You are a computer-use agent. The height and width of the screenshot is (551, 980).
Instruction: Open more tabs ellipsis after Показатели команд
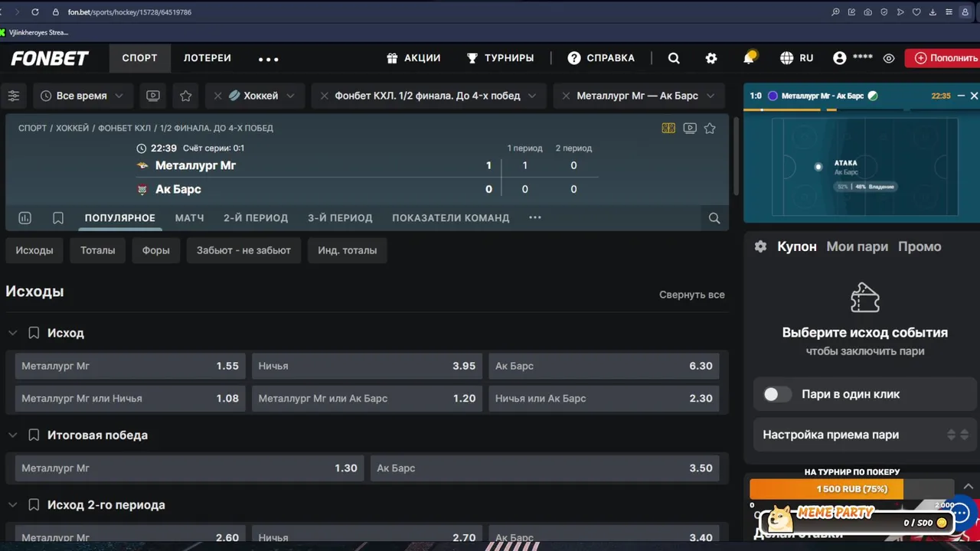click(535, 218)
